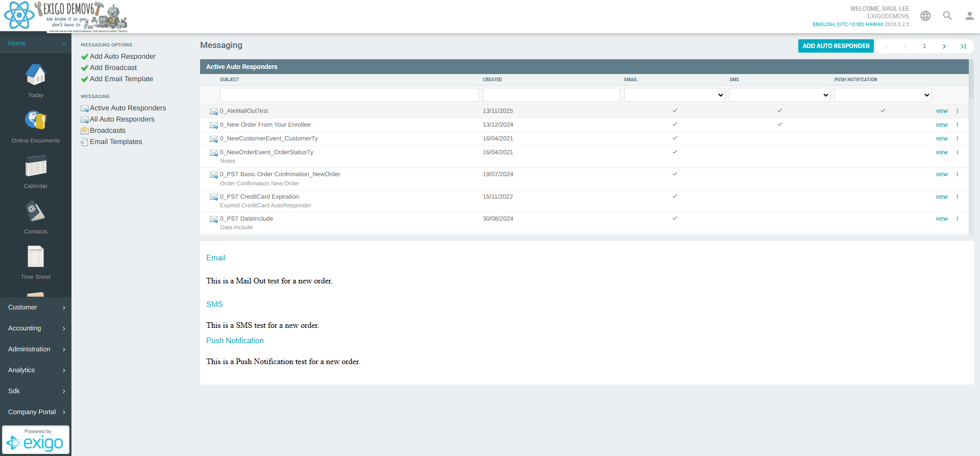Open the Email filter dropdown
Viewport: 980px width, 456px height.
674,95
